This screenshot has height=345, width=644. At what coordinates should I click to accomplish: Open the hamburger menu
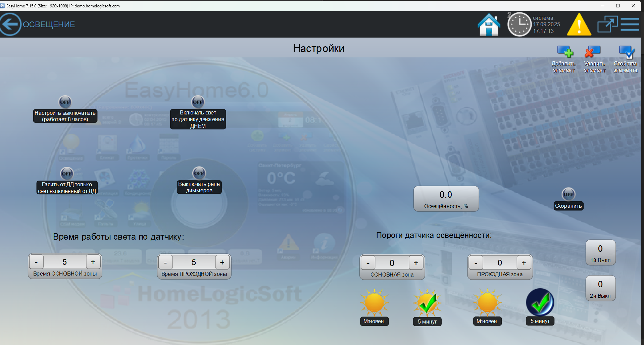630,24
